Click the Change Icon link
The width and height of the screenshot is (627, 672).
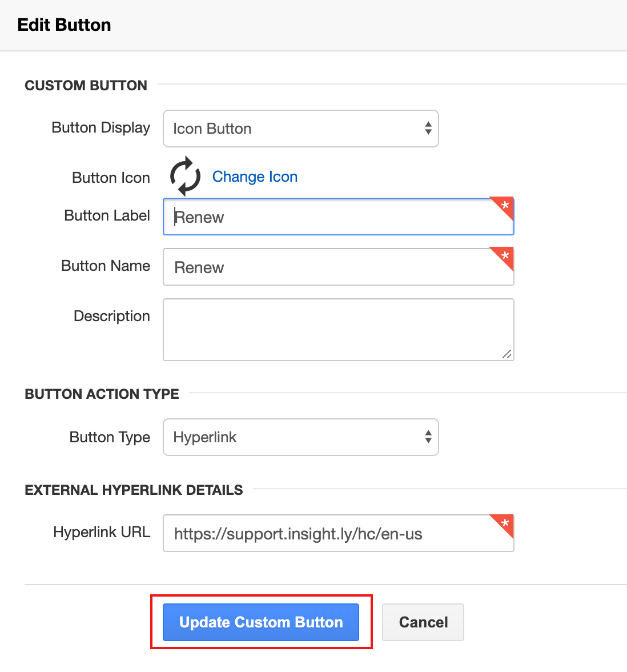point(255,177)
